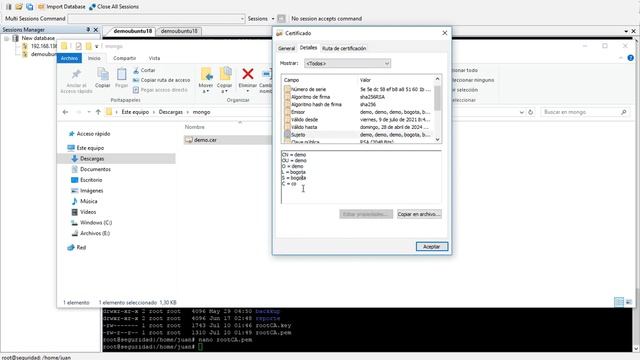Select the Algoritmo de firma field row
The height and width of the screenshot is (360, 640).
point(358,97)
